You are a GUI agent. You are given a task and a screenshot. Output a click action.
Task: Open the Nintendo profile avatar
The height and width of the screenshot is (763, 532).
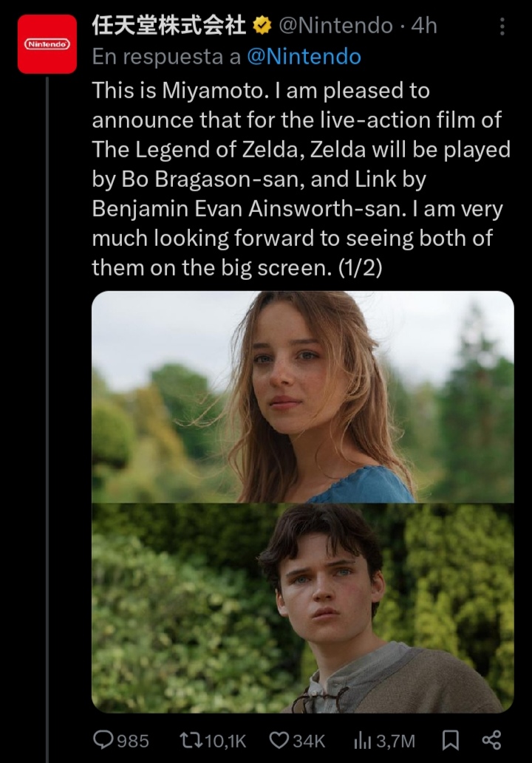47,44
